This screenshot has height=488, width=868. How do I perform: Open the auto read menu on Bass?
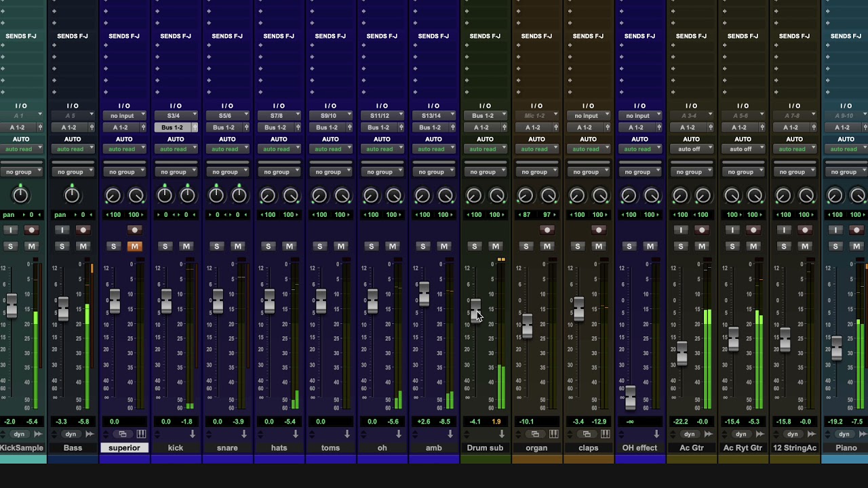(73, 149)
